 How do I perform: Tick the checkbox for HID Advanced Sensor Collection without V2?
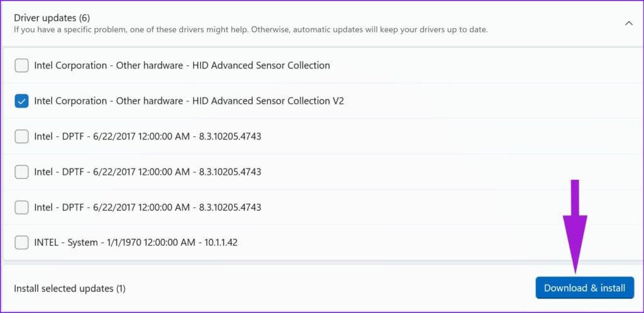[21, 65]
